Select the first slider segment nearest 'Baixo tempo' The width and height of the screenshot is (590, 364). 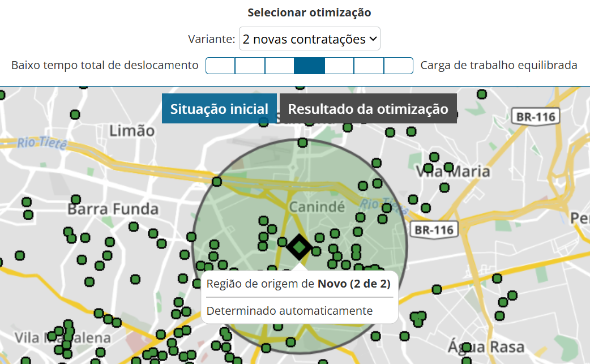[x=220, y=66]
